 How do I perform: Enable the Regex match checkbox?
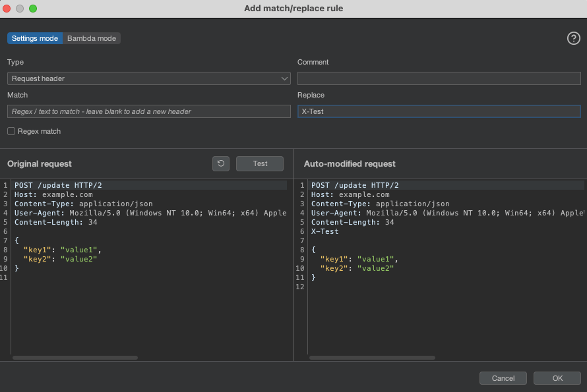pos(11,131)
